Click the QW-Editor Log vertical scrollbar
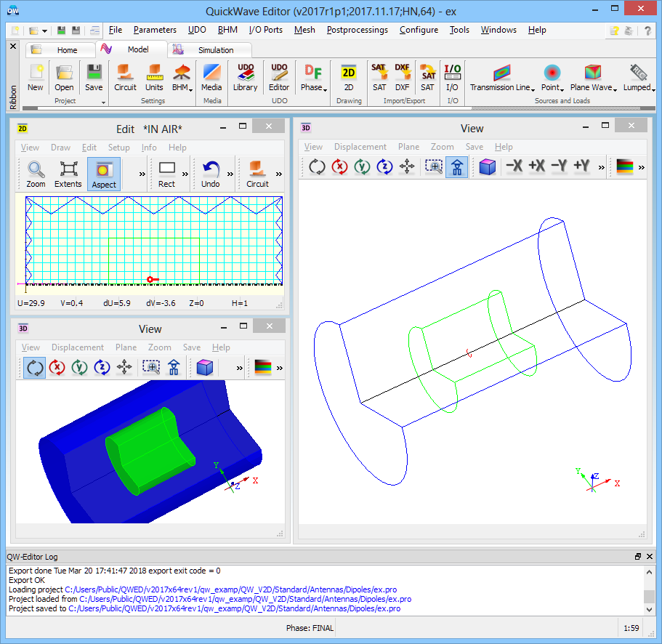Image resolution: width=662 pixels, height=644 pixels. click(650, 589)
